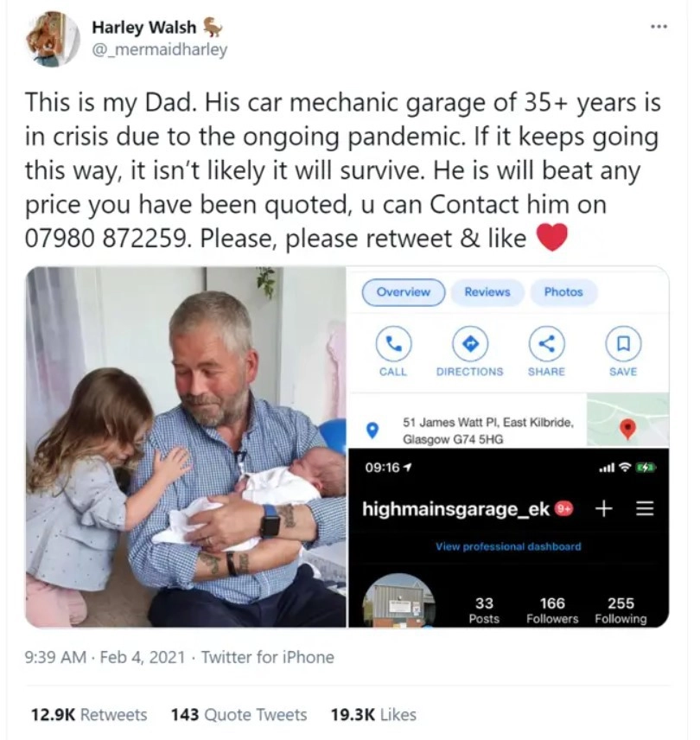The image size is (700, 740).
Task: Open the Photos tab
Action: 563,292
